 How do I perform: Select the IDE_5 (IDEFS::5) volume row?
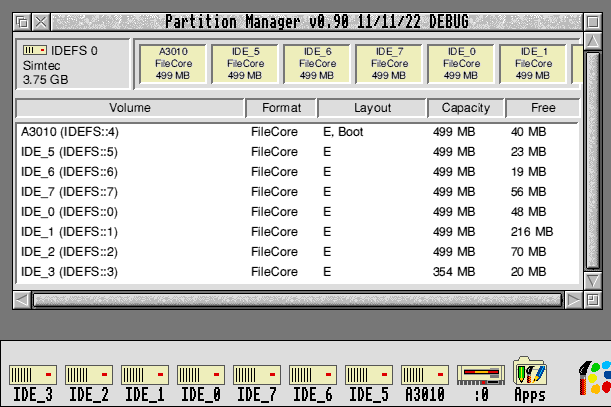tap(298, 152)
